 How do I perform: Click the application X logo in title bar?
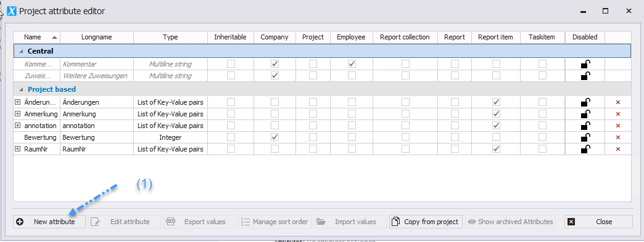point(12,11)
